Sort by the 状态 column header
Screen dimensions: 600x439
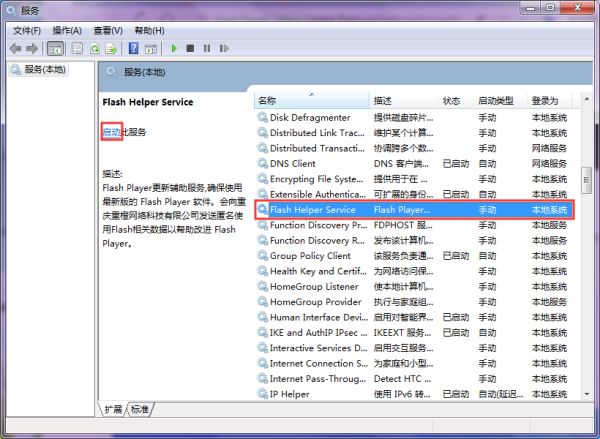(456, 101)
